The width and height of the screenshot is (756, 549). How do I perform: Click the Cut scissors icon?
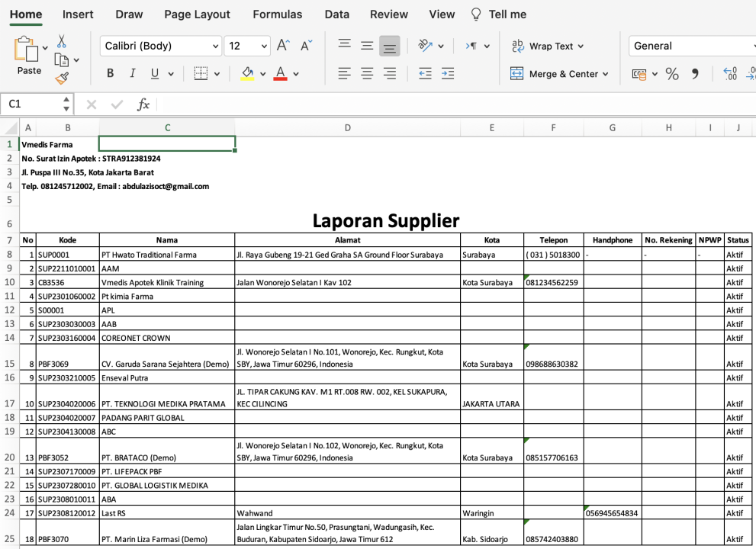(x=61, y=41)
